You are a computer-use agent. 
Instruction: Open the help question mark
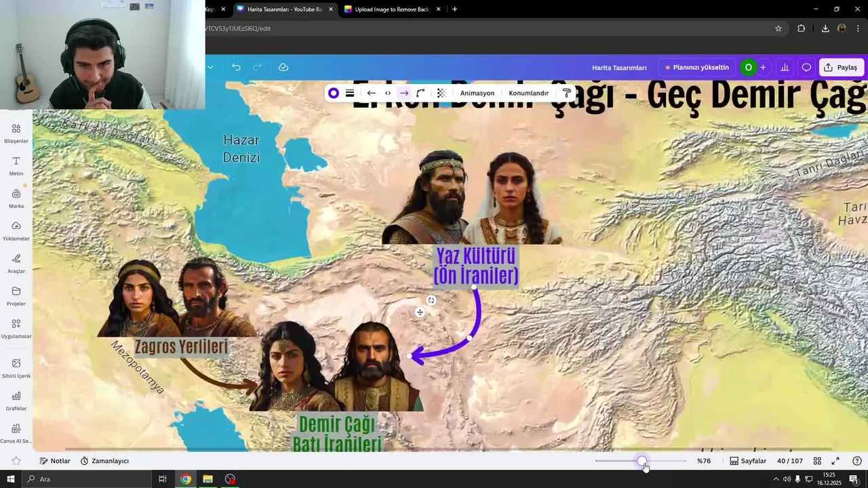click(857, 461)
